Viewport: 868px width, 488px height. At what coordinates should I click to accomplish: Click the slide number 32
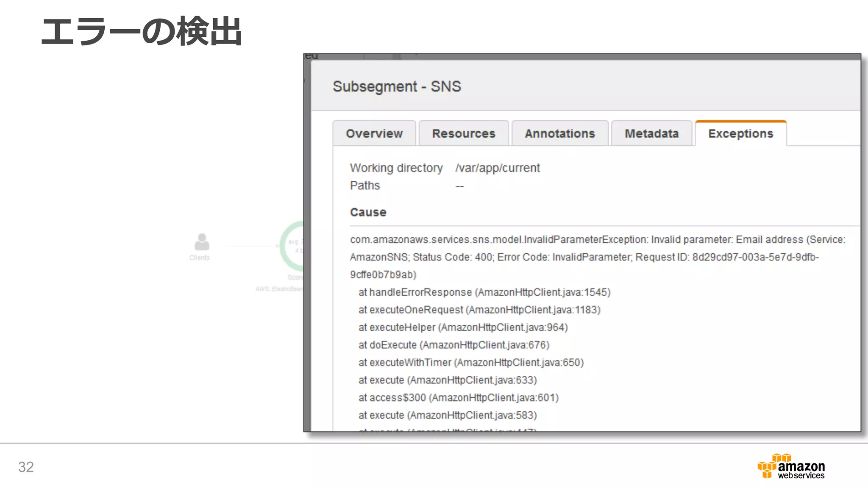[x=26, y=467]
